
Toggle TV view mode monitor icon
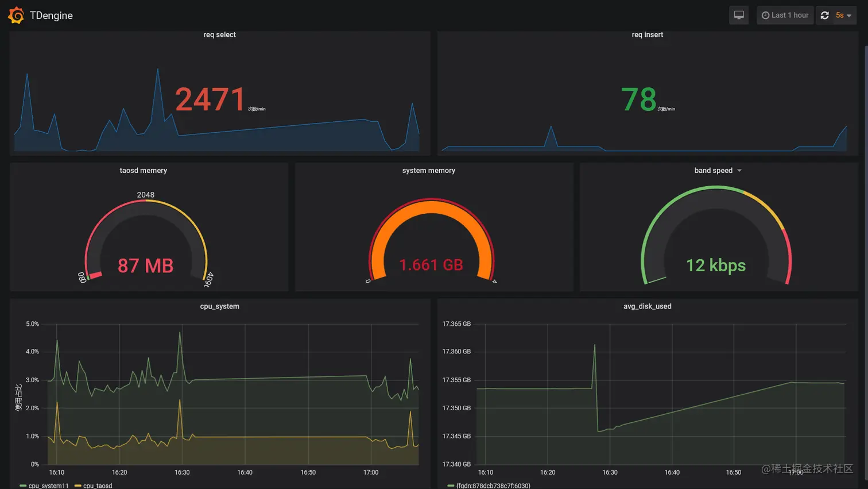pyautogui.click(x=739, y=16)
